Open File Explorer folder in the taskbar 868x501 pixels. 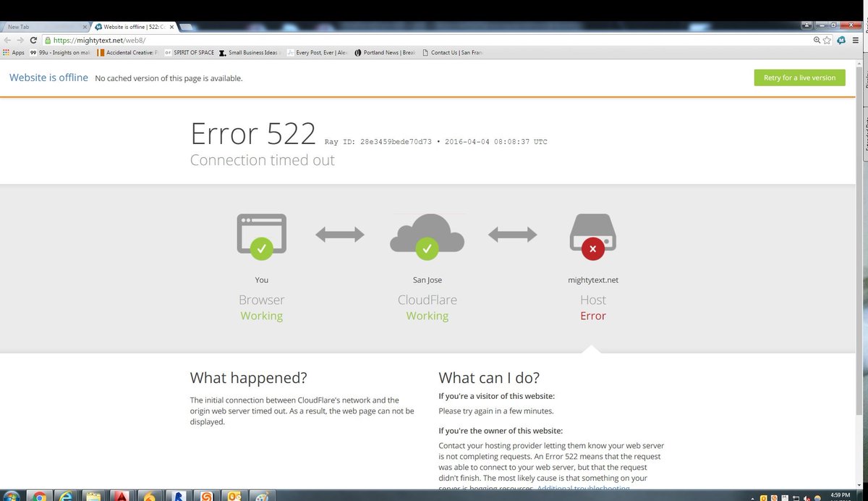[93, 496]
